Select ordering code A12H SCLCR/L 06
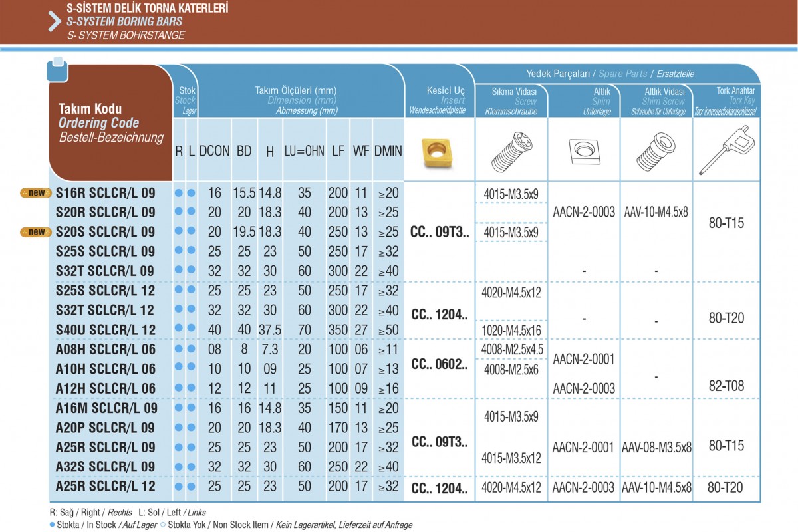Screen dimensions: 798x532 (x=106, y=388)
